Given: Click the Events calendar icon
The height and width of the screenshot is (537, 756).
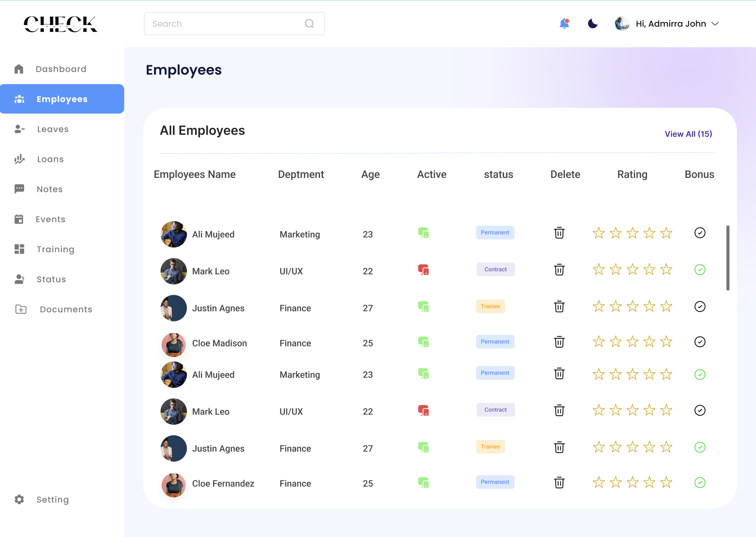Looking at the screenshot, I should (x=19, y=219).
